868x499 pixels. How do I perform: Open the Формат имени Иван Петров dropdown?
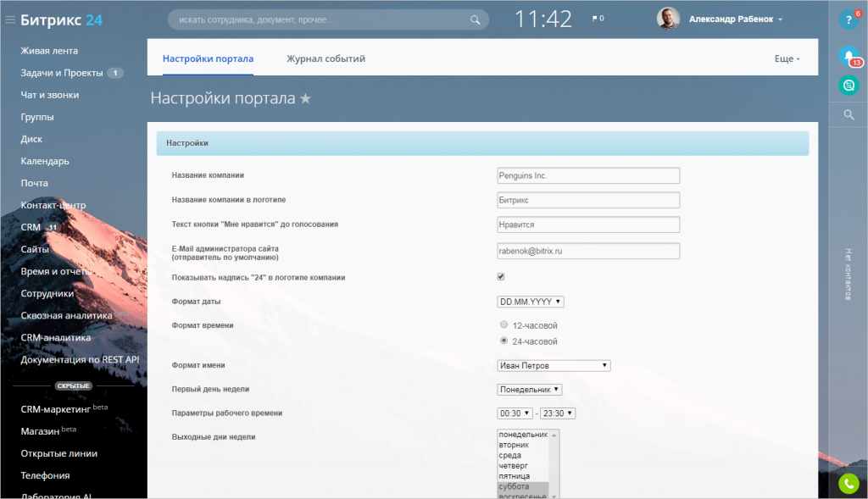click(x=554, y=366)
